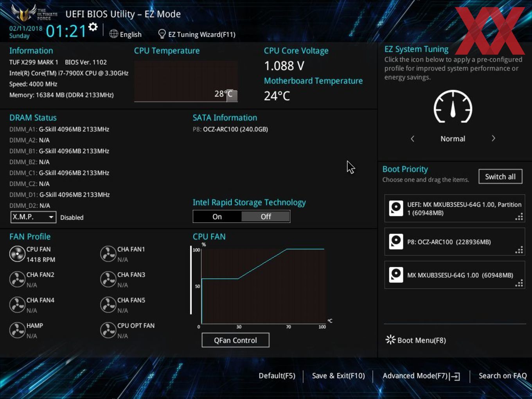
Task: Click the CPU temperature bar indicator
Action: tap(232, 95)
